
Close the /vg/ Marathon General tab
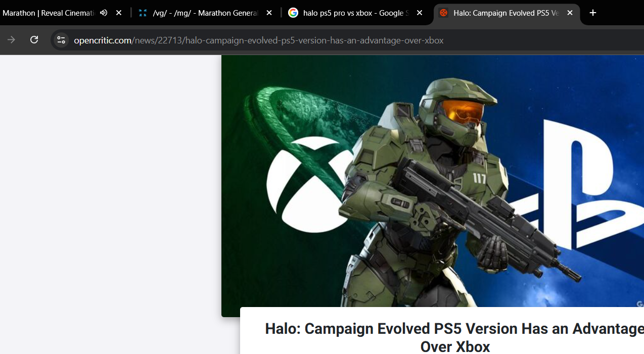(269, 13)
